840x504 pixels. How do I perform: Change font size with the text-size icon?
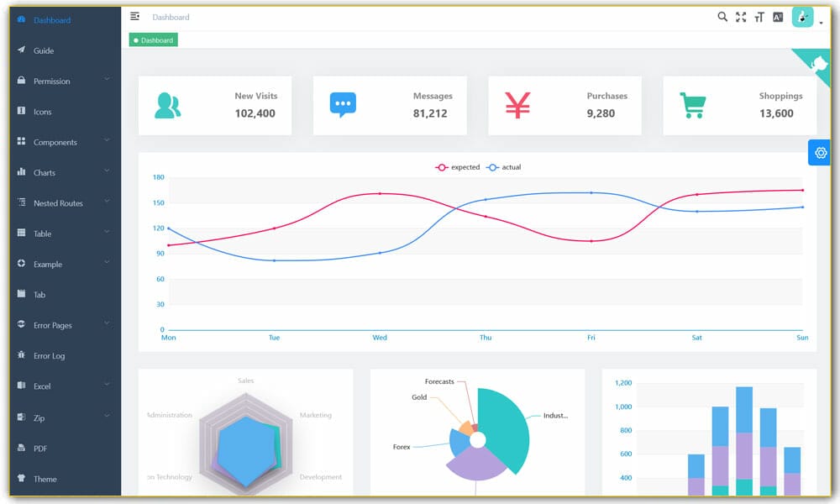click(759, 16)
